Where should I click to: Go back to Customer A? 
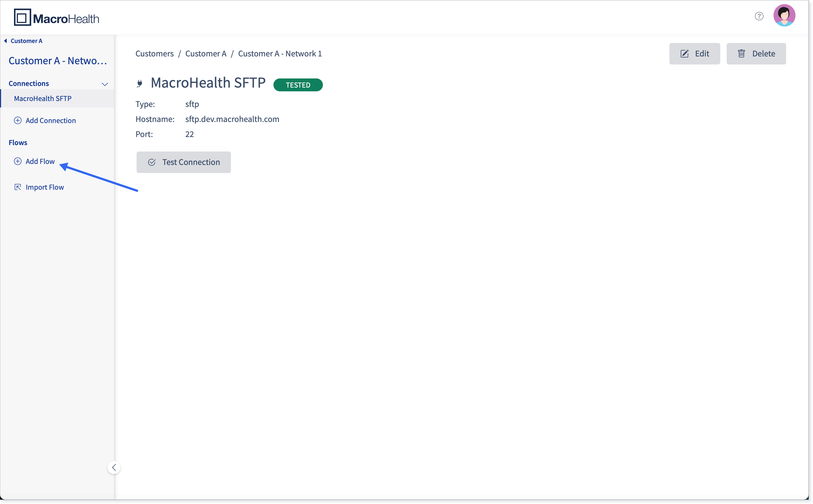[x=26, y=41]
